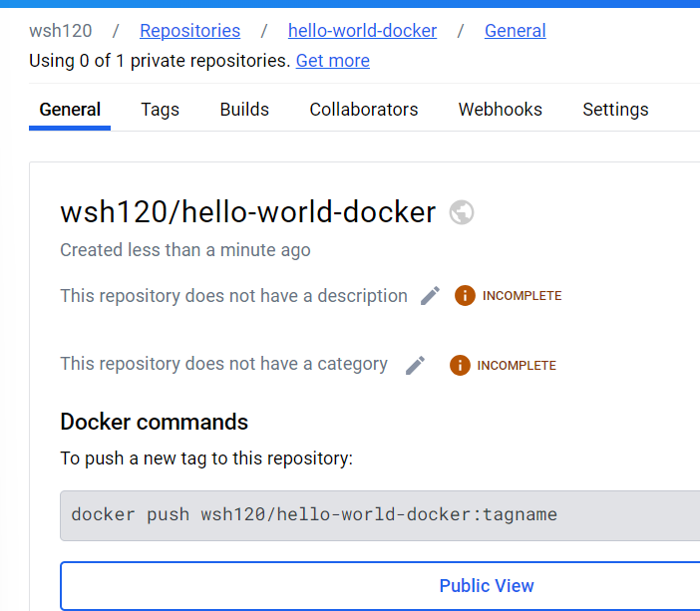This screenshot has height=611, width=700.
Task: Click 'This repository does not have a description'
Action: click(233, 296)
